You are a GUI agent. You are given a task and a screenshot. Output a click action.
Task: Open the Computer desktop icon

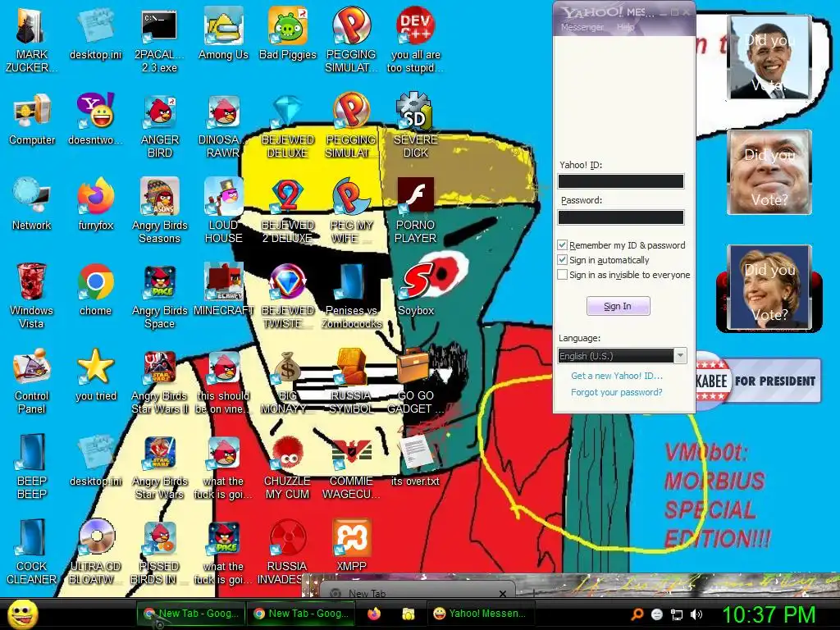click(32, 119)
